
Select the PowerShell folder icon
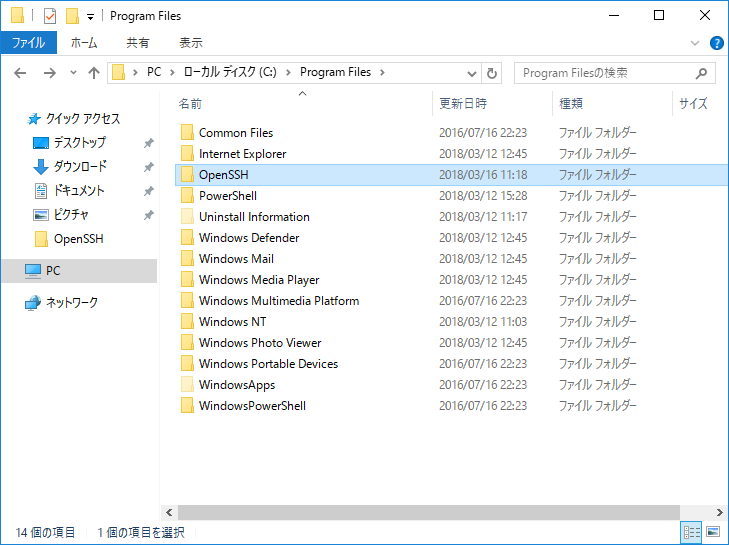187,196
